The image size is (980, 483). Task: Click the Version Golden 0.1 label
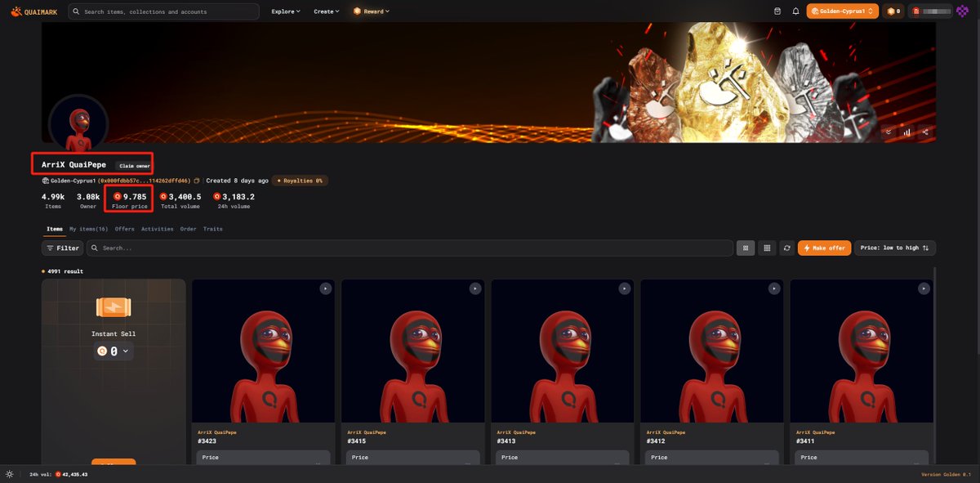point(945,474)
